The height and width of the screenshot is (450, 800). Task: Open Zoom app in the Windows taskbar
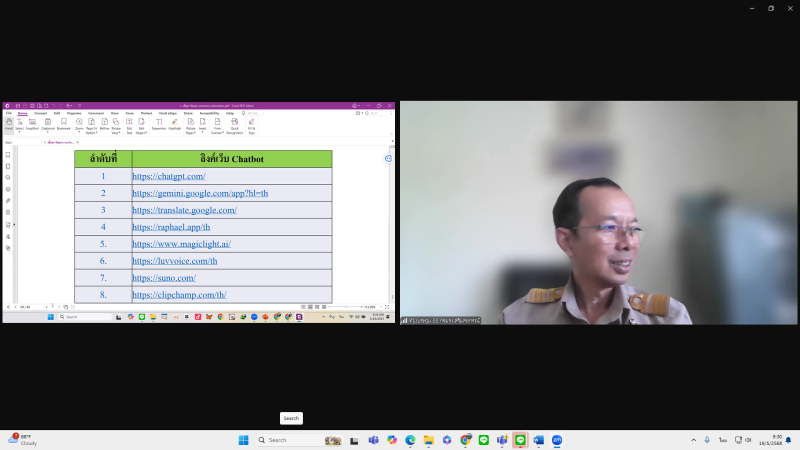coord(557,440)
